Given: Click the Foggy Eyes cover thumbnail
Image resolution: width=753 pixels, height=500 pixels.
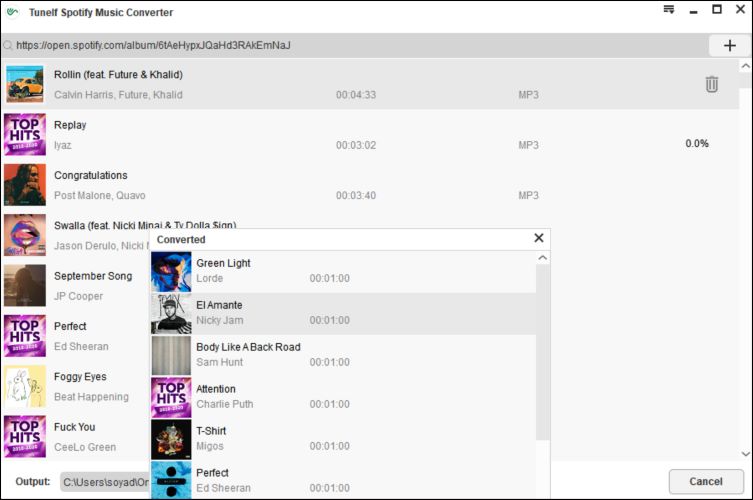Looking at the screenshot, I should 25,386.
